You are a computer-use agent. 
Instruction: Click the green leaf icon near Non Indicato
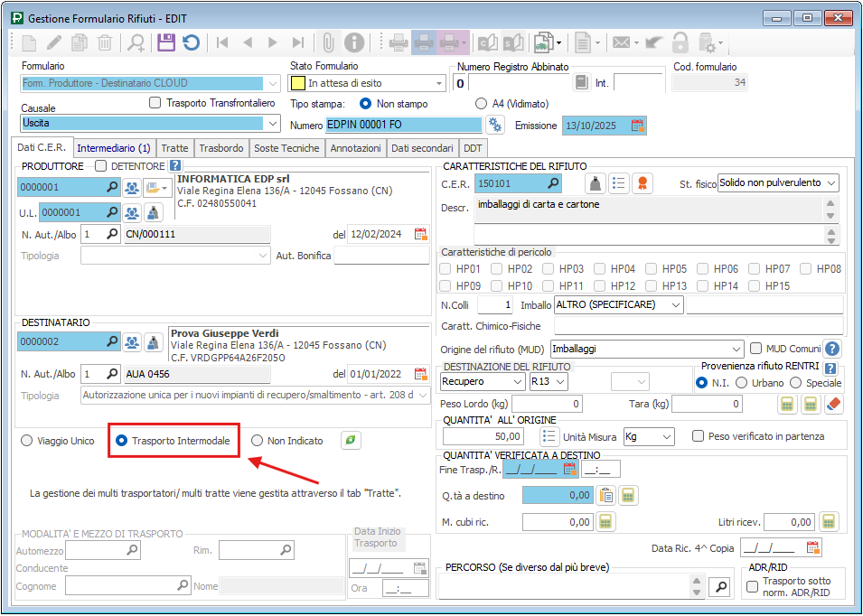tap(350, 441)
